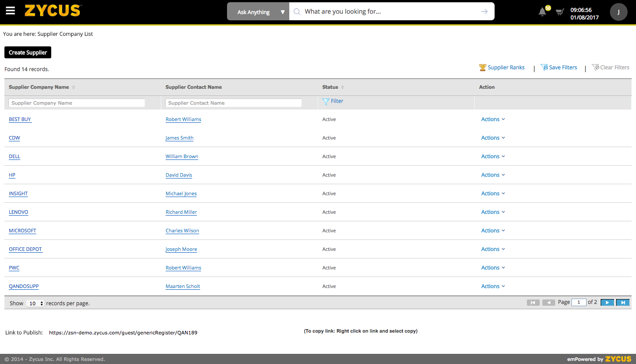636x364 pixels.
Task: Click the page number input box
Action: (x=579, y=303)
